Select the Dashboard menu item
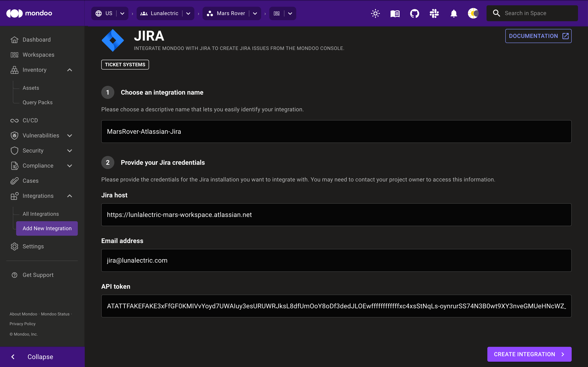 pyautogui.click(x=36, y=39)
